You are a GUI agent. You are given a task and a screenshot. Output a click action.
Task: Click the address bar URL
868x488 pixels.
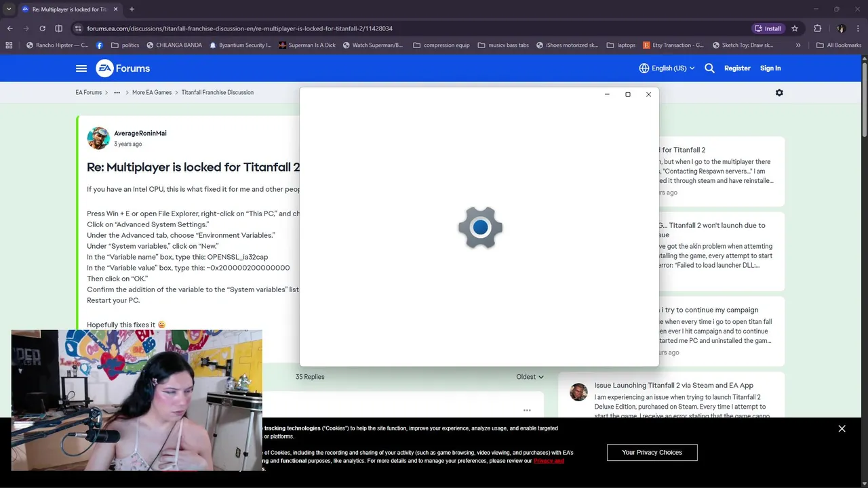pyautogui.click(x=240, y=28)
